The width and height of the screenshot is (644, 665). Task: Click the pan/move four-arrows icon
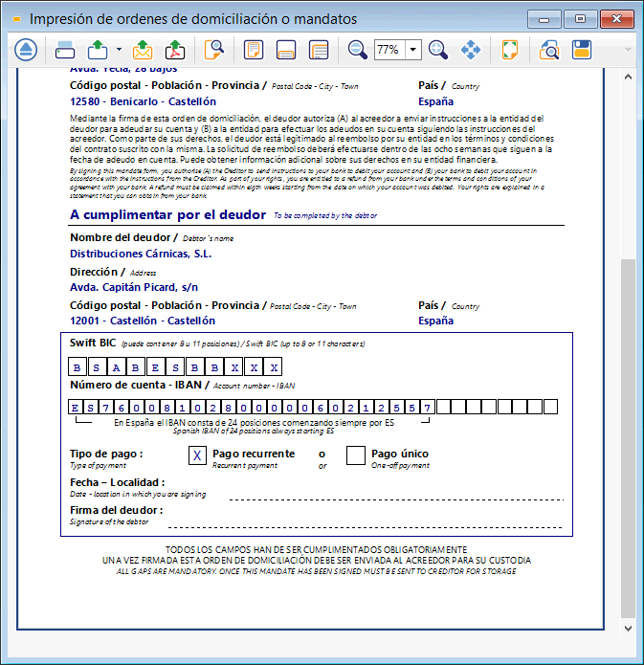(x=471, y=50)
